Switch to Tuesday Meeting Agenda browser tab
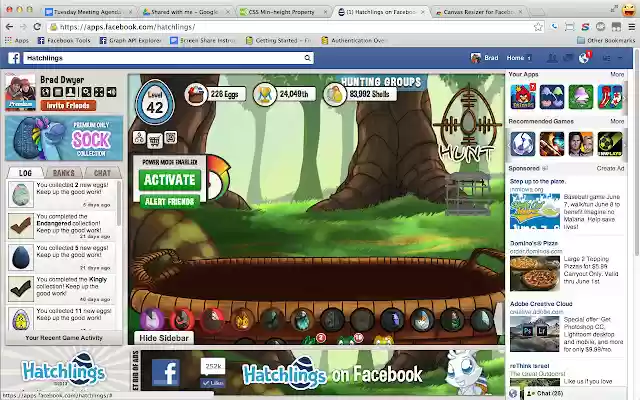Viewport: 640px width, 400px height. coord(88,12)
